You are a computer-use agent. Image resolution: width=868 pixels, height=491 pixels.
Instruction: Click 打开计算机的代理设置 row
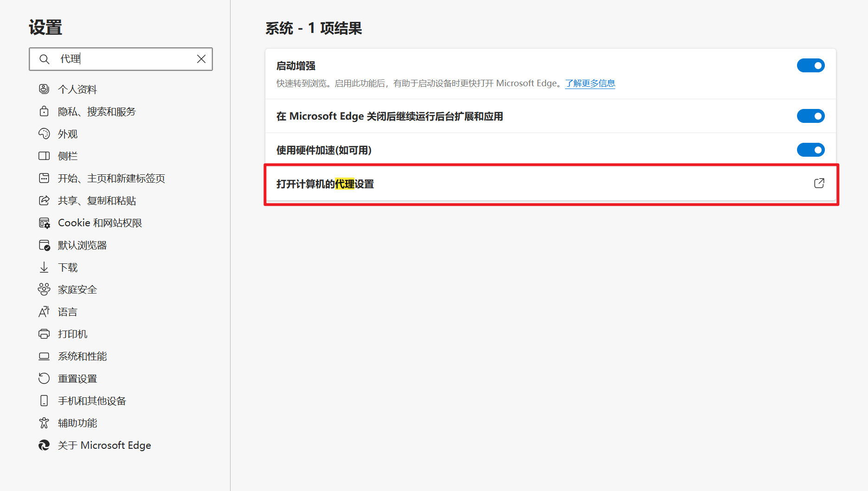(x=551, y=184)
